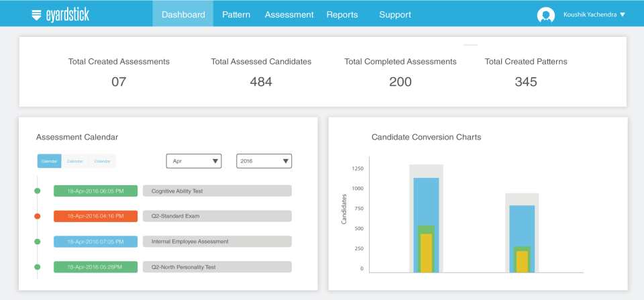Viewport: 644px width, 300px height.
Task: Go to the Dashboard tab
Action: (x=183, y=15)
